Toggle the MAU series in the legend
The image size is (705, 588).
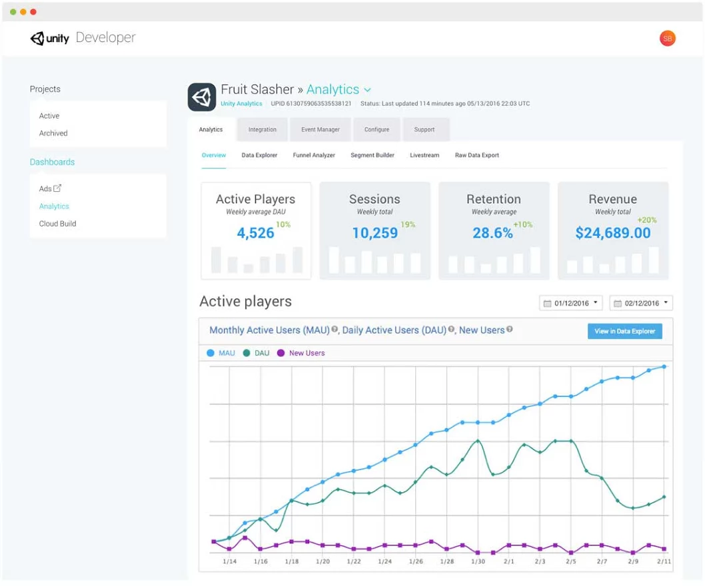[x=223, y=353]
